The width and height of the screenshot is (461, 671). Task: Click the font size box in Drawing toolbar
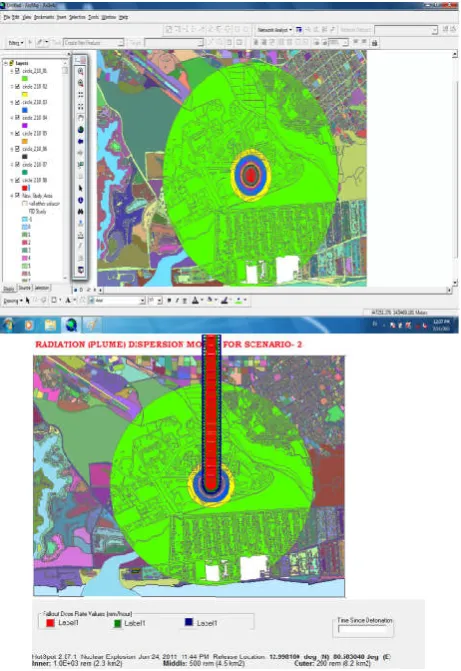(x=155, y=301)
